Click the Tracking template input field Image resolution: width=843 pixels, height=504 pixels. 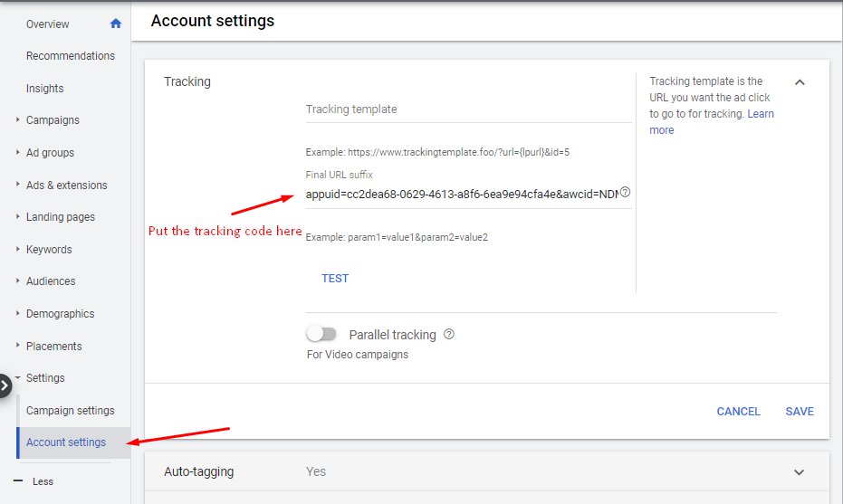pyautogui.click(x=468, y=109)
